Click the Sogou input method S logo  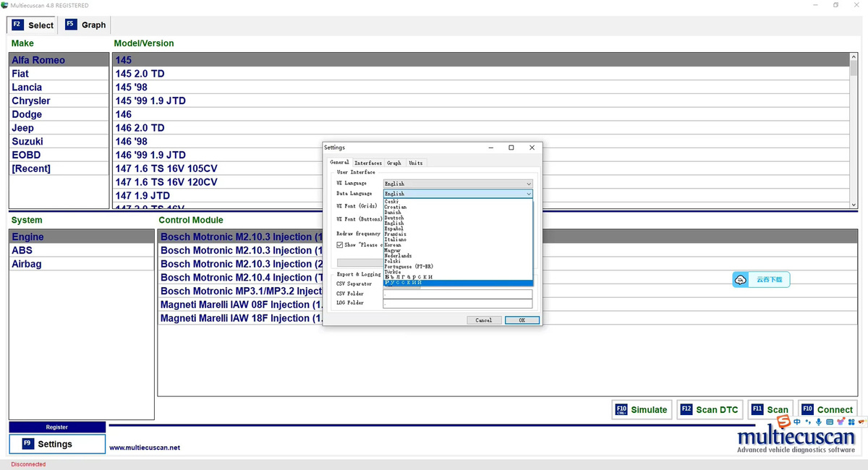tap(783, 422)
